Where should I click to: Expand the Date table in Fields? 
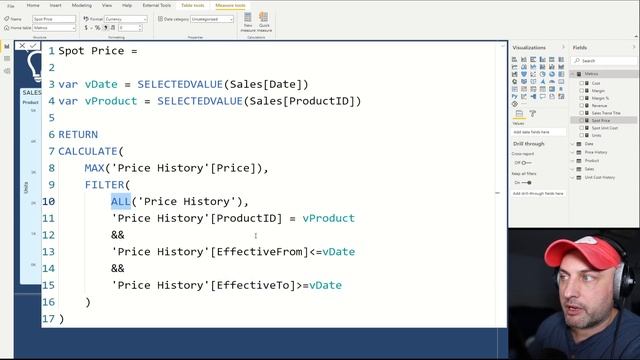click(x=573, y=144)
